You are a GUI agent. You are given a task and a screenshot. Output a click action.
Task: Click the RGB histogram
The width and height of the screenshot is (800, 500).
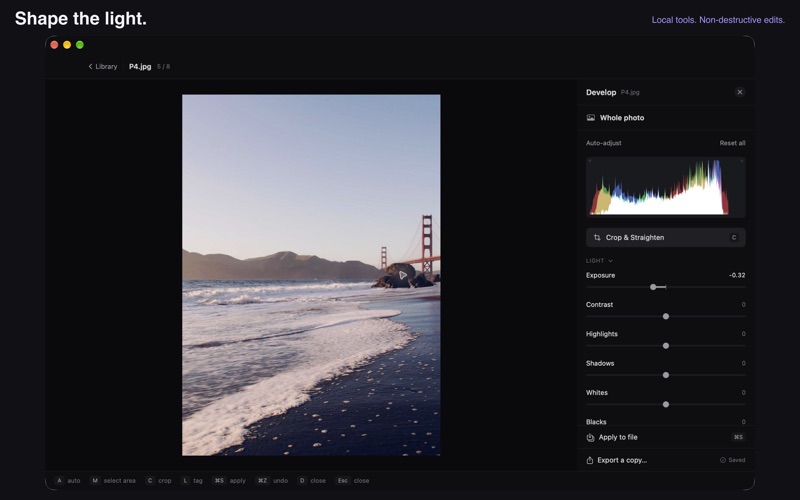point(665,187)
